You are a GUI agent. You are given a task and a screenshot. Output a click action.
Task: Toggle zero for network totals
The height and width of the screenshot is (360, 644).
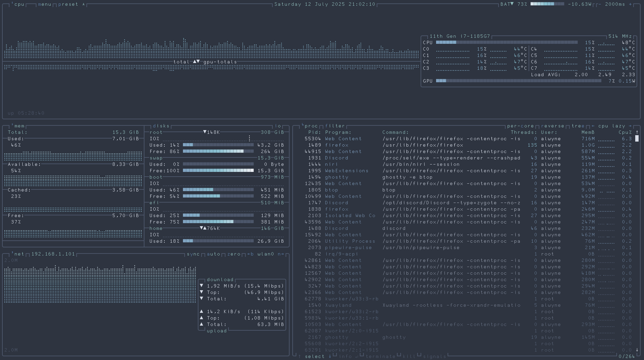[x=234, y=254]
